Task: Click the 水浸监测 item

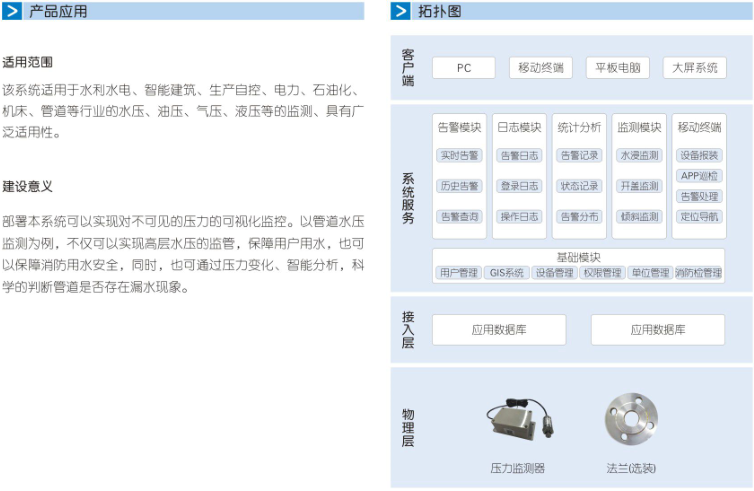Action: pos(639,155)
